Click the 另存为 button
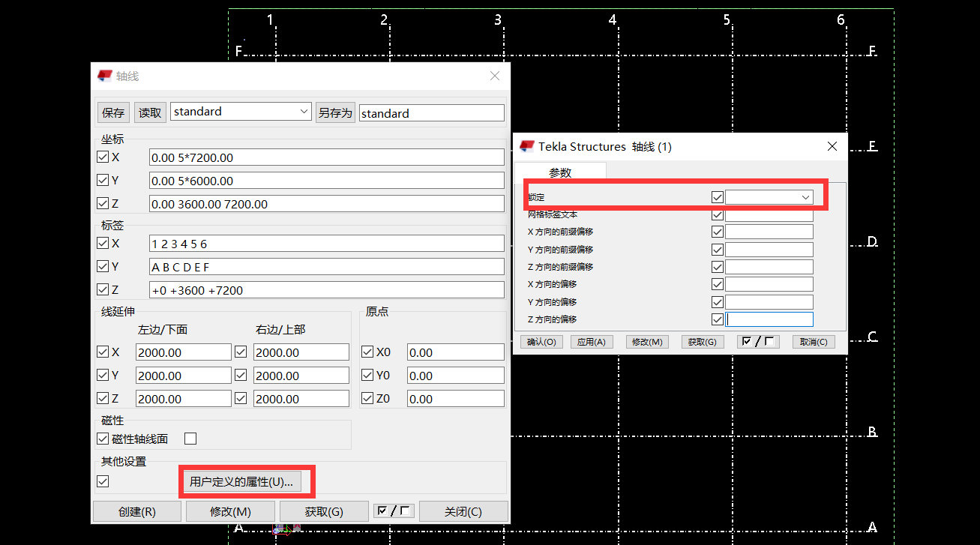Screen dimensions: 980x545 [335, 112]
